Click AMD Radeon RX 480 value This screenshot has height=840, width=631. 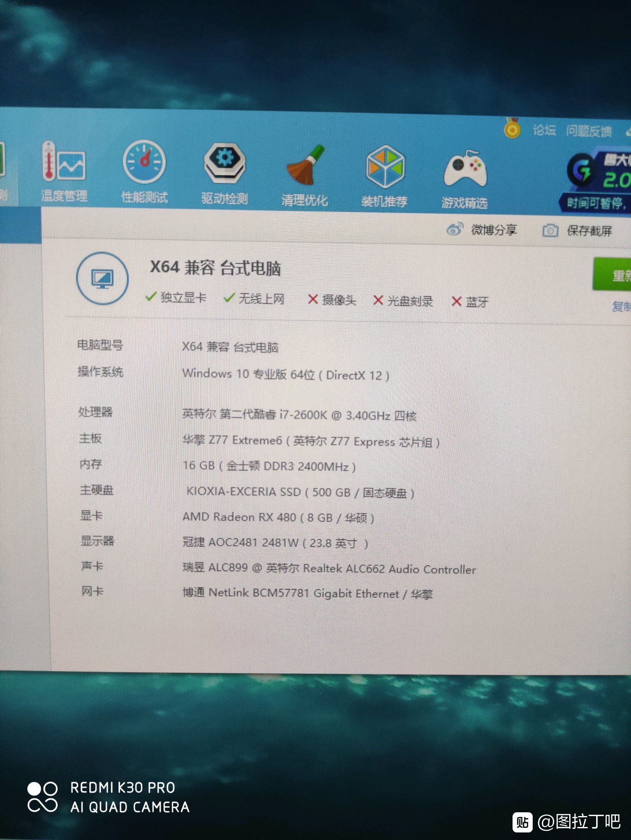[x=278, y=517]
